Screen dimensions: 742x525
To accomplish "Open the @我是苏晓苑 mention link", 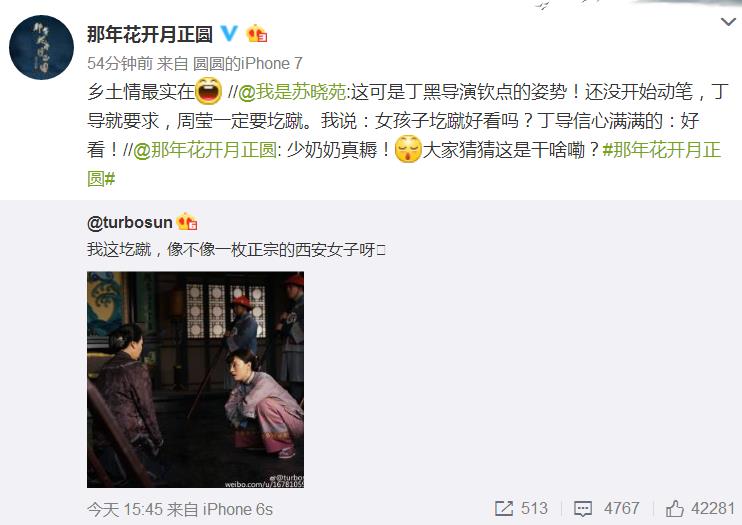I will (x=292, y=91).
